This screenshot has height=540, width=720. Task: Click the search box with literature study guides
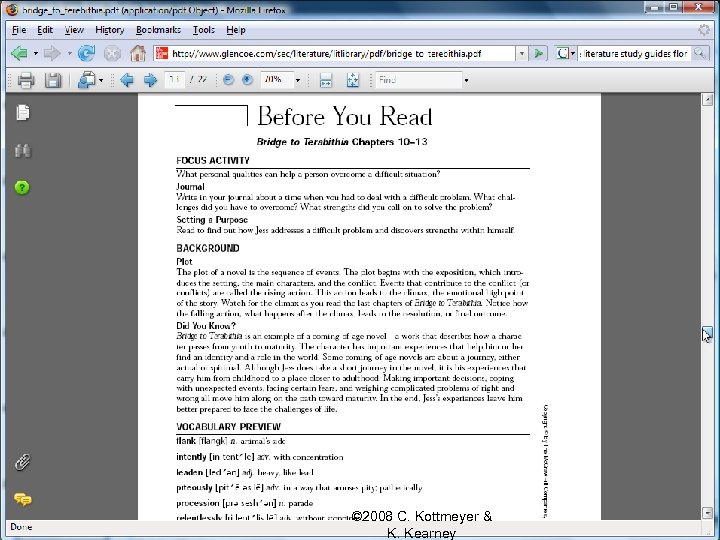tap(634, 54)
